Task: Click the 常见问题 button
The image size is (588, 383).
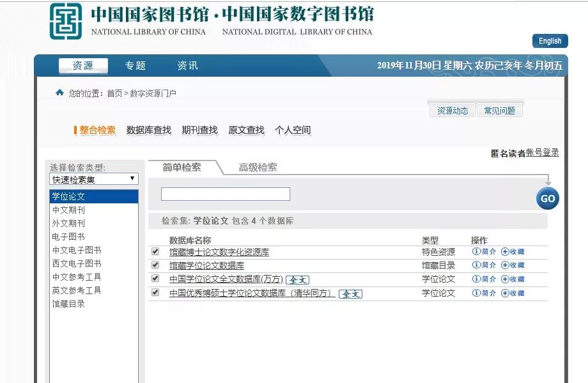Action: tap(500, 111)
